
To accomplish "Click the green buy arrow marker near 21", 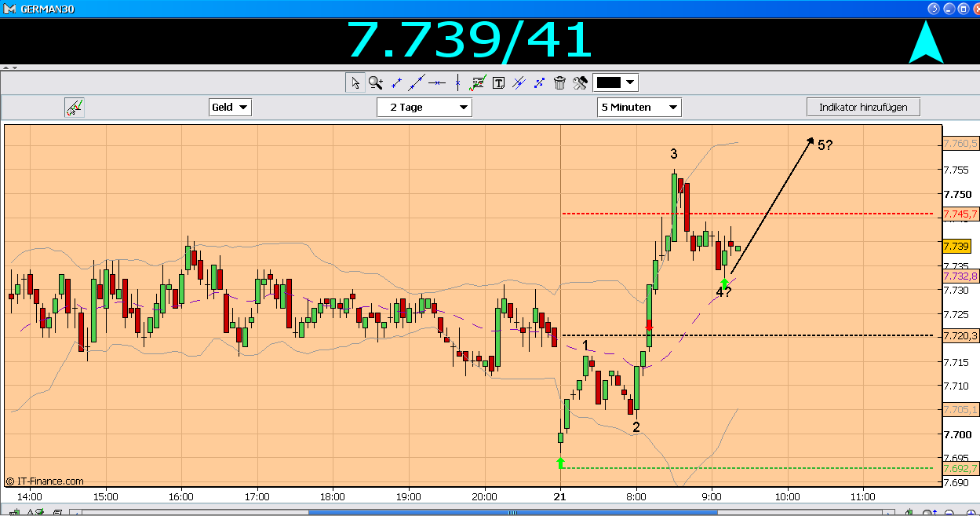I will pyautogui.click(x=560, y=463).
